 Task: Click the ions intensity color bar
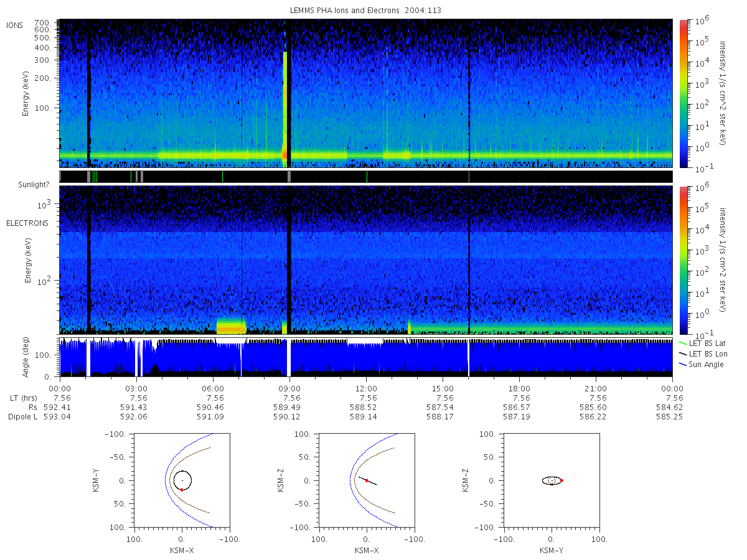(x=684, y=93)
